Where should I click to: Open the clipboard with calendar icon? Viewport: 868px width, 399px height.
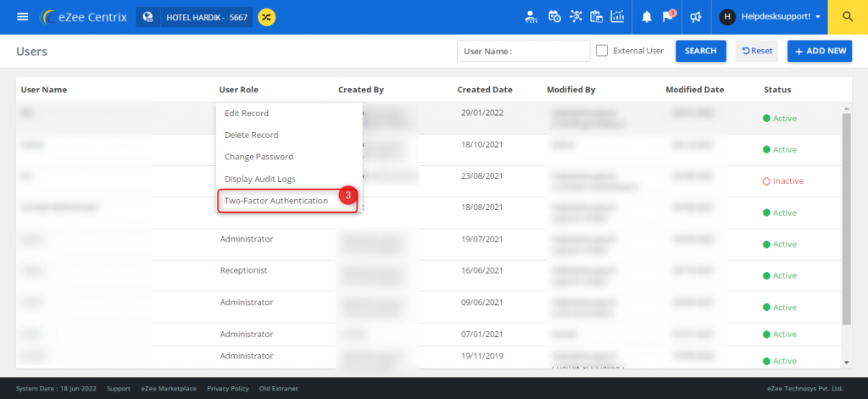coord(596,17)
